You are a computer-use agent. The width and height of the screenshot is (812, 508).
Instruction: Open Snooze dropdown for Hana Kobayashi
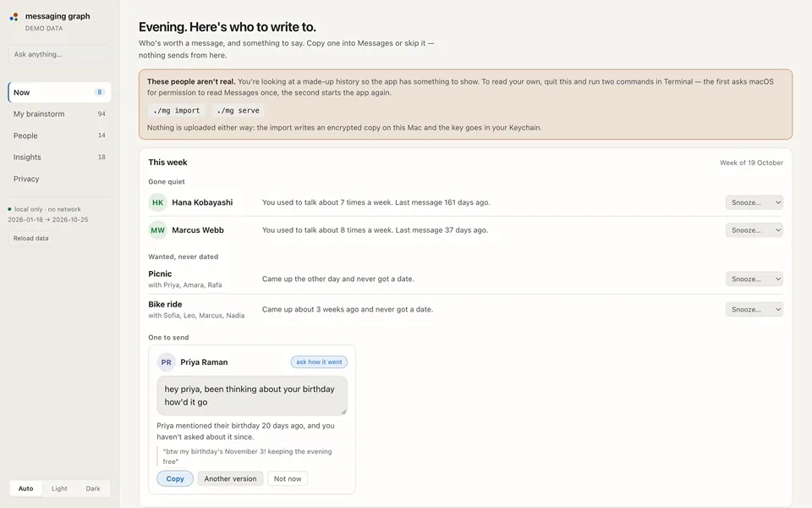[x=754, y=202]
